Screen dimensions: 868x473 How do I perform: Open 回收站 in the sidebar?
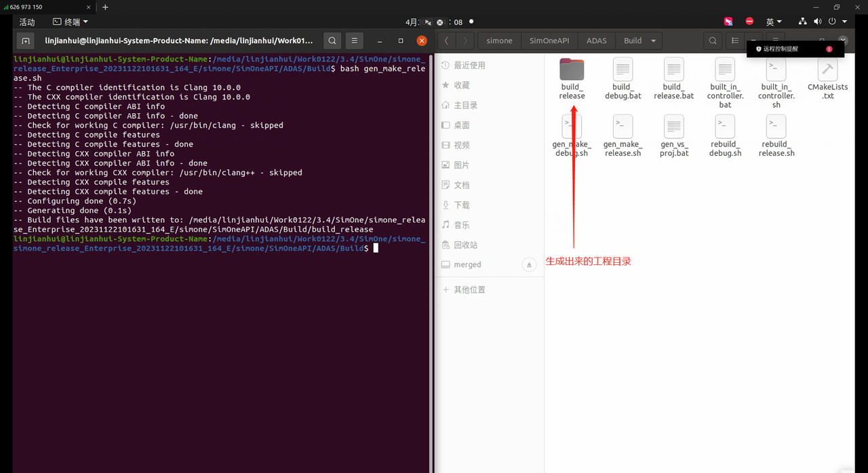(465, 245)
